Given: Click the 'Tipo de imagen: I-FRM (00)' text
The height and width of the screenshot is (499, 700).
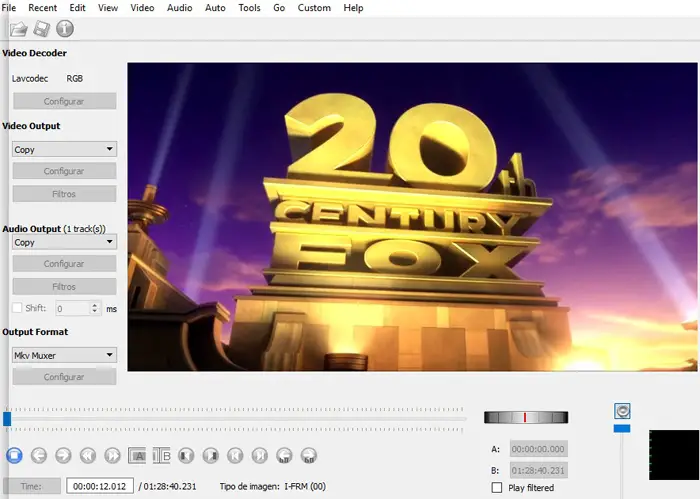Looking at the screenshot, I should 273,487.
